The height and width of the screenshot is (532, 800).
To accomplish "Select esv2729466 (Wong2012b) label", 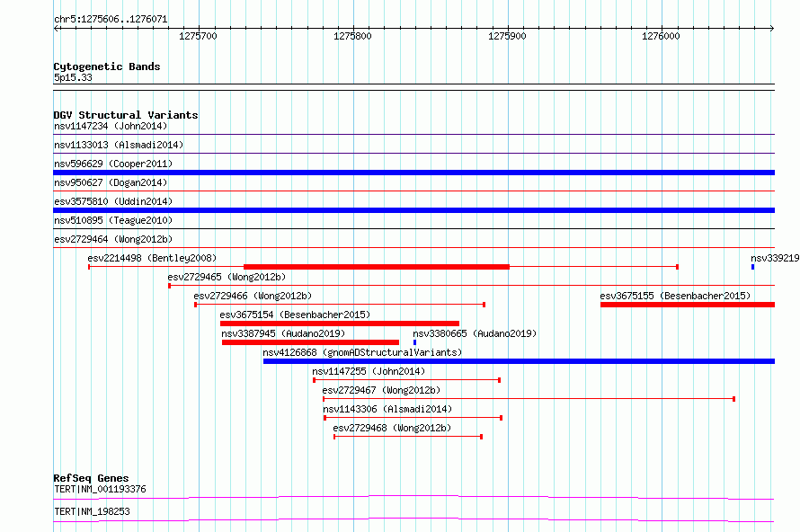I will (x=253, y=296).
